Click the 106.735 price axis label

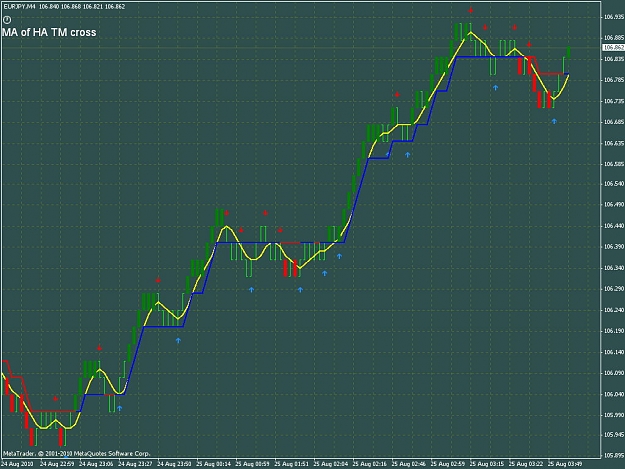[x=614, y=101]
